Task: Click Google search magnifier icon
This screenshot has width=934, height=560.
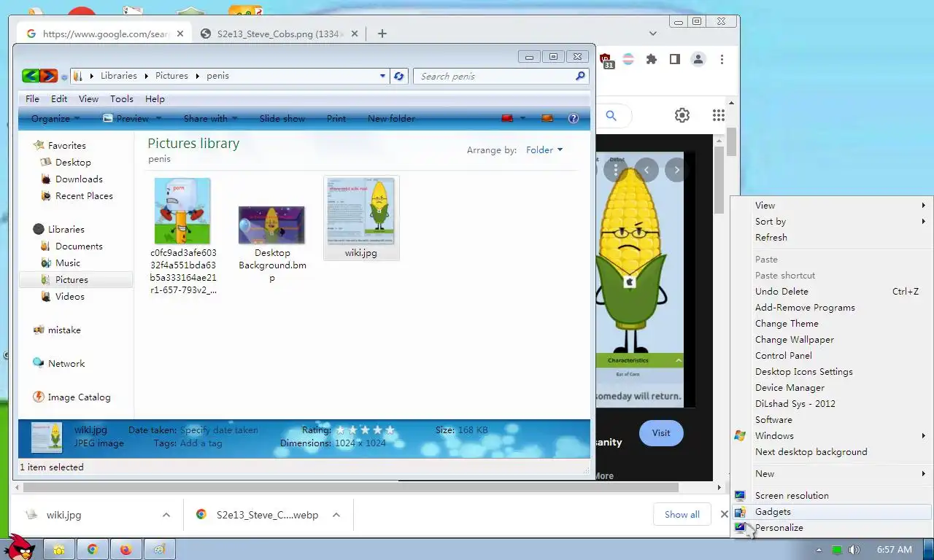Action: tap(611, 115)
